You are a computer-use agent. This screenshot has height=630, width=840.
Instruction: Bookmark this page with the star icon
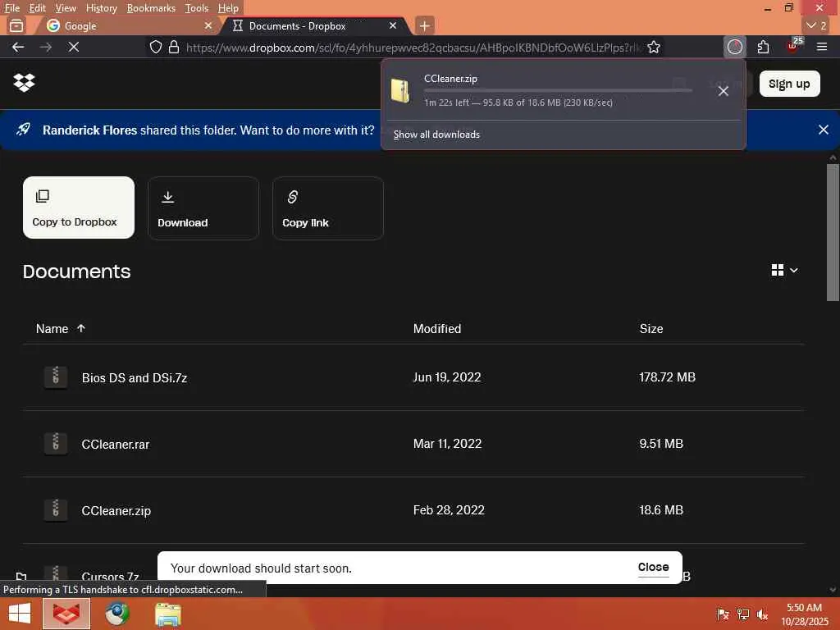pyautogui.click(x=654, y=47)
